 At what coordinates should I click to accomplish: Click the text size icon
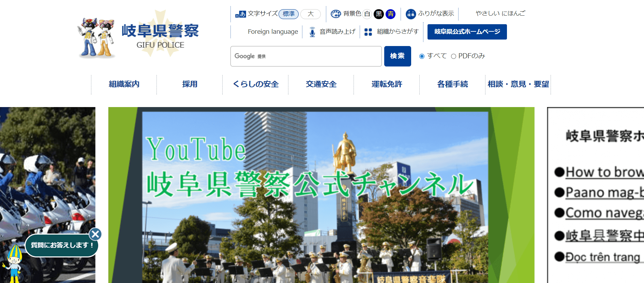tap(240, 14)
